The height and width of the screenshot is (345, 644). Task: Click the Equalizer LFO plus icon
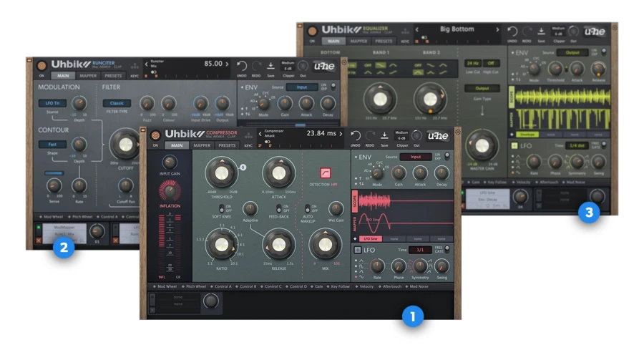(x=514, y=146)
